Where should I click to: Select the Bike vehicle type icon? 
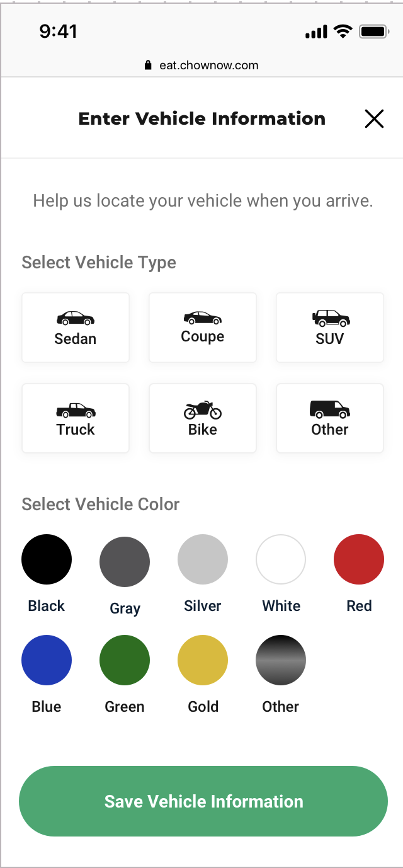click(202, 418)
